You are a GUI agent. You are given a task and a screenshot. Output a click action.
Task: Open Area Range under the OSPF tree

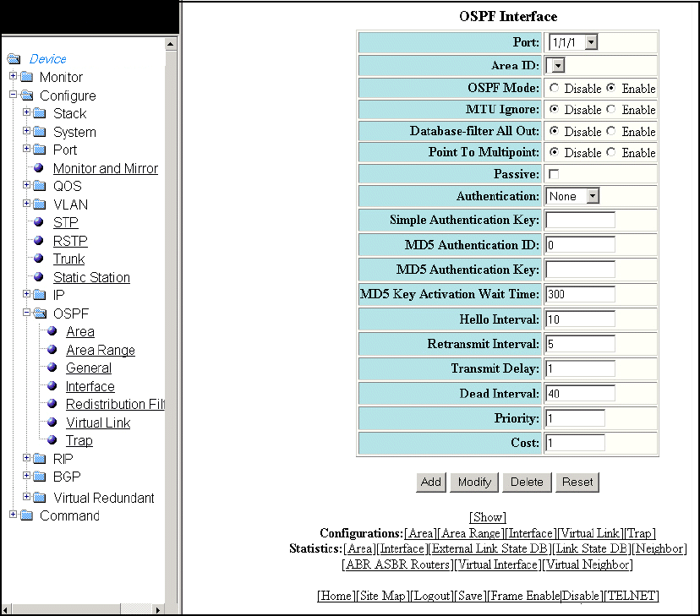(x=101, y=350)
